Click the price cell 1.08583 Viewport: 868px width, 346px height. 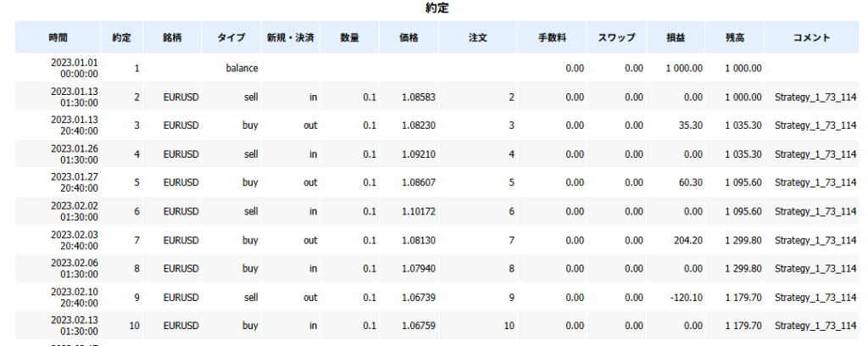[418, 97]
